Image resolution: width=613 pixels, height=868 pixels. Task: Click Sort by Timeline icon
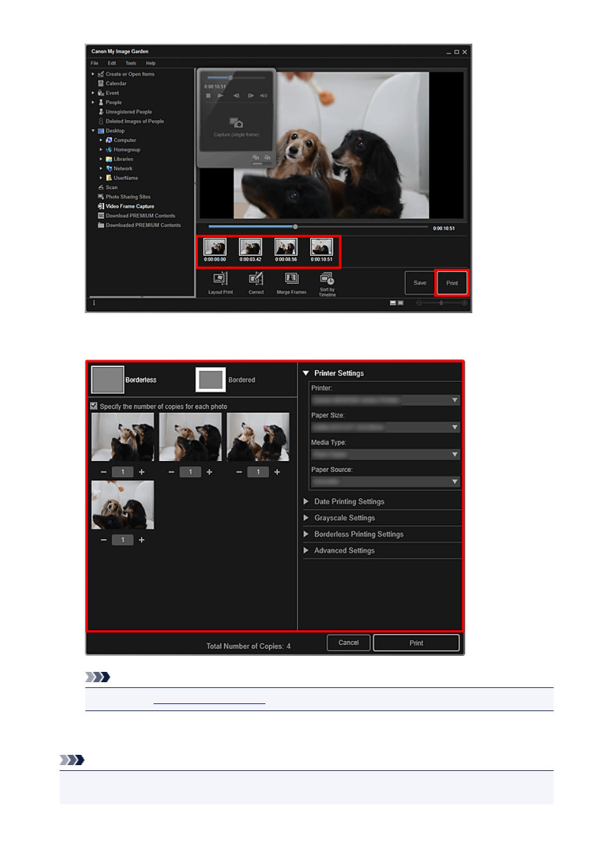(327, 278)
